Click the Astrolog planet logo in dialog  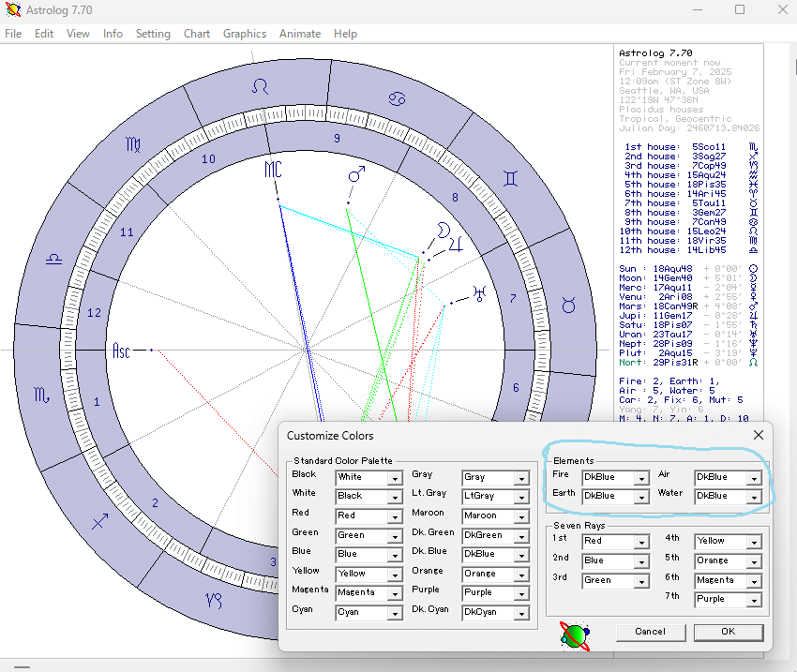coord(575,635)
